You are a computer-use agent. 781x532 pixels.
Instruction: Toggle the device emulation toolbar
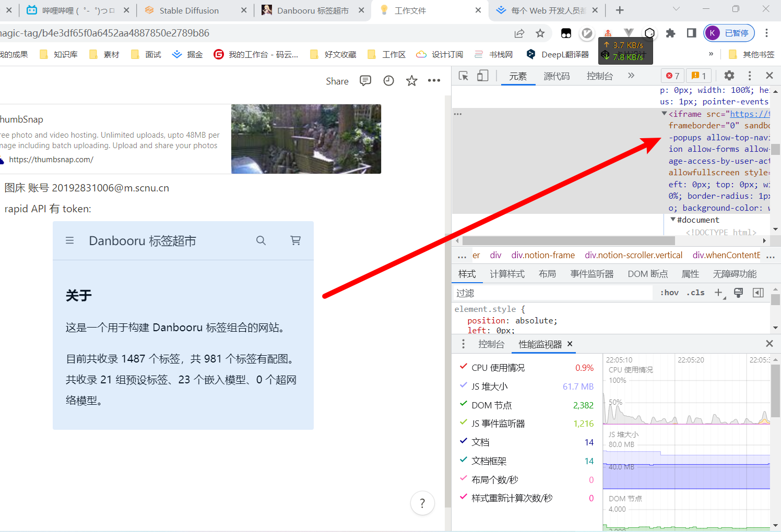click(x=482, y=76)
